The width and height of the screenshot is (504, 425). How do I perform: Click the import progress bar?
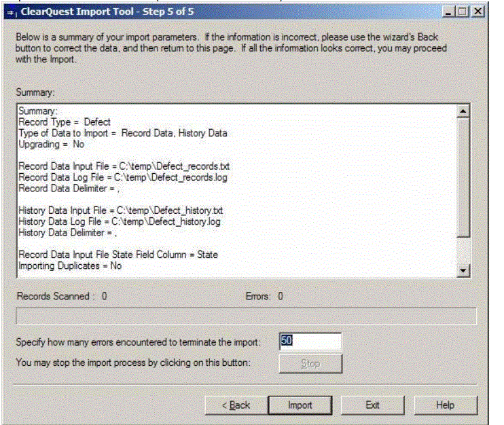pyautogui.click(x=246, y=316)
